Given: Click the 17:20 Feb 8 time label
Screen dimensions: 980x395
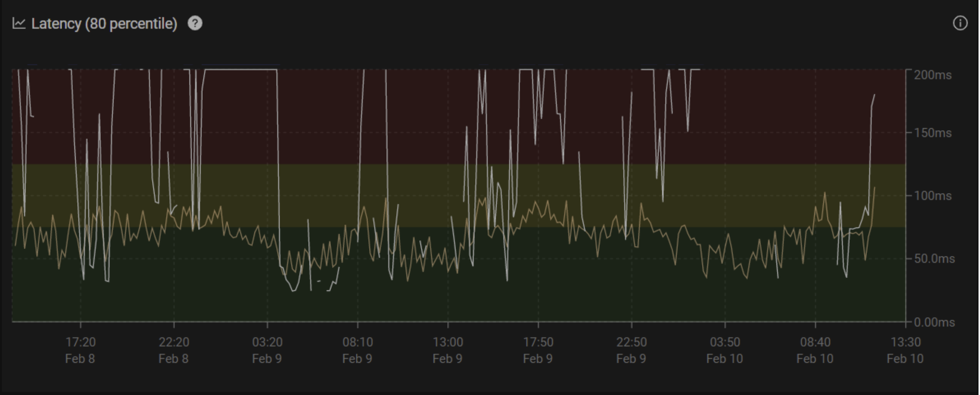Looking at the screenshot, I should [80, 350].
